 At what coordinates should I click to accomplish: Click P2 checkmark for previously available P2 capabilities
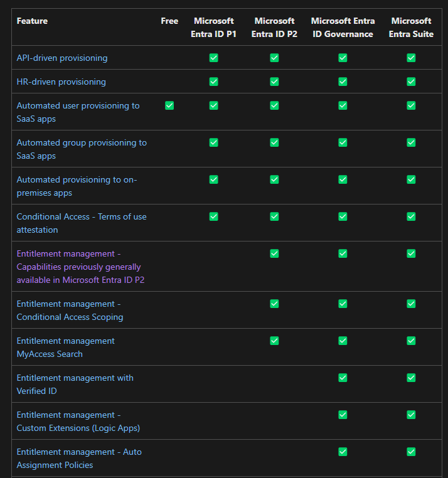[274, 253]
